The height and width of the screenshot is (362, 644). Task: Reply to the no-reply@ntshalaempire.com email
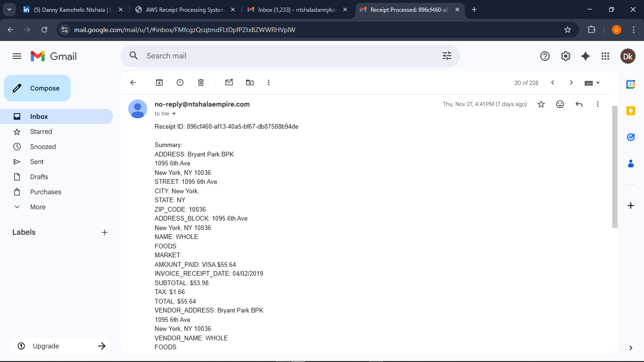click(579, 104)
